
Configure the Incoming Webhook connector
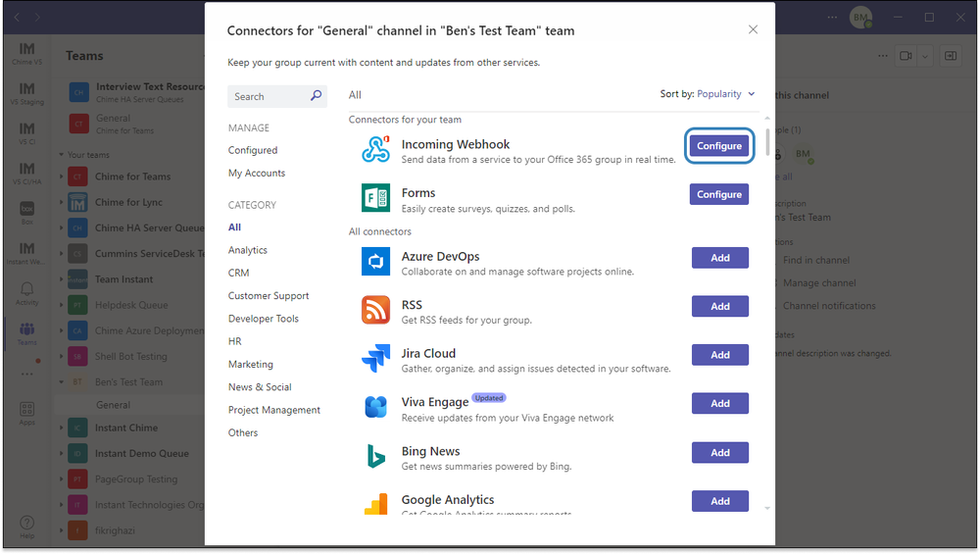(x=718, y=146)
